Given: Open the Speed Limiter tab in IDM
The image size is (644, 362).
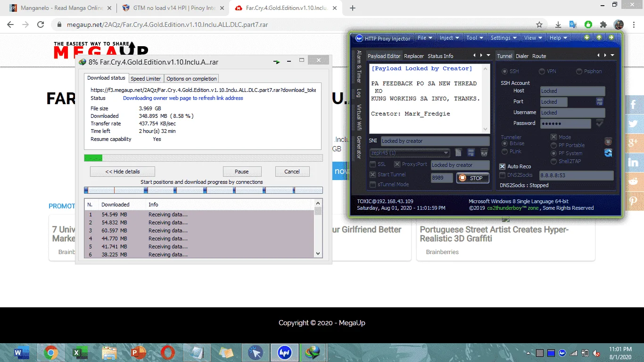Looking at the screenshot, I should click(x=146, y=79).
